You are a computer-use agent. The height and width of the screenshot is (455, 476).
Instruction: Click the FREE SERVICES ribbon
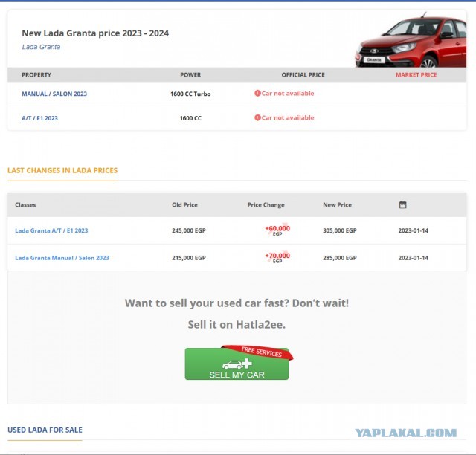click(x=258, y=352)
